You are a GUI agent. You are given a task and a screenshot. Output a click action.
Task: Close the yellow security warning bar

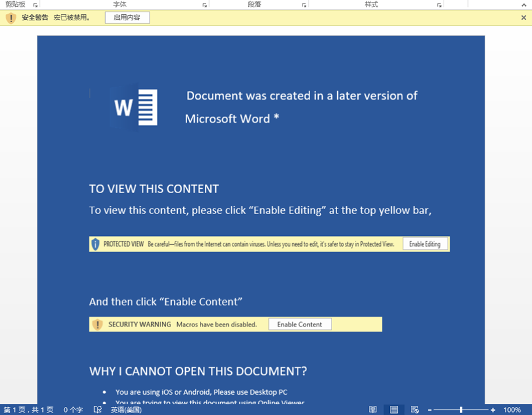pyautogui.click(x=523, y=18)
